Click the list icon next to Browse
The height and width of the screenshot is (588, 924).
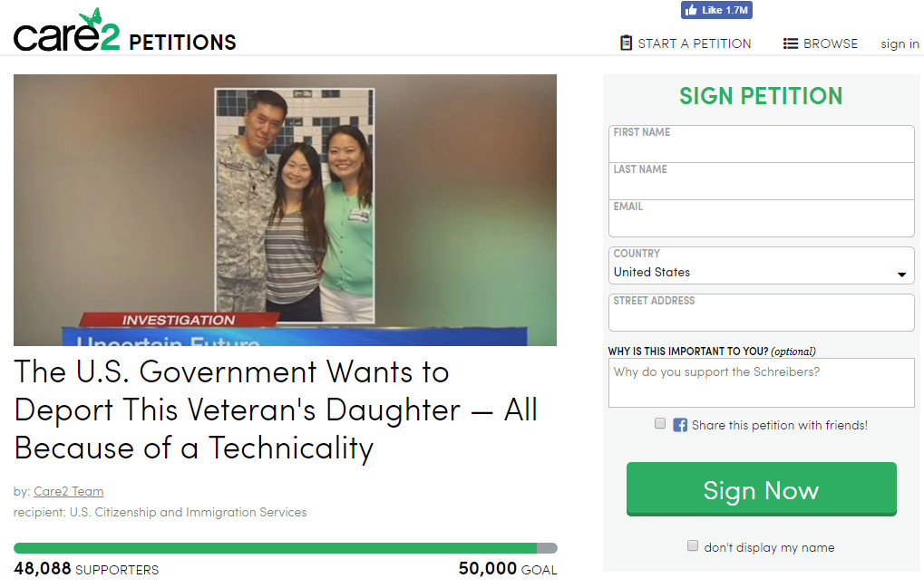(790, 43)
